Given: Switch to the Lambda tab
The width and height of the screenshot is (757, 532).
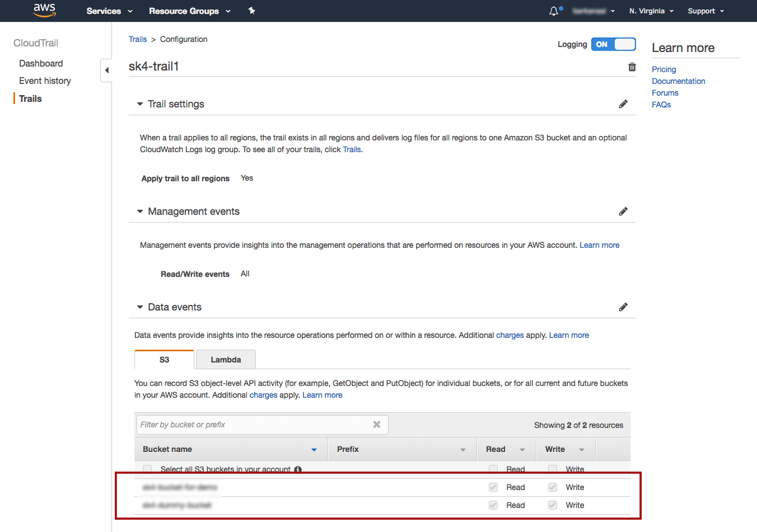Looking at the screenshot, I should point(226,360).
